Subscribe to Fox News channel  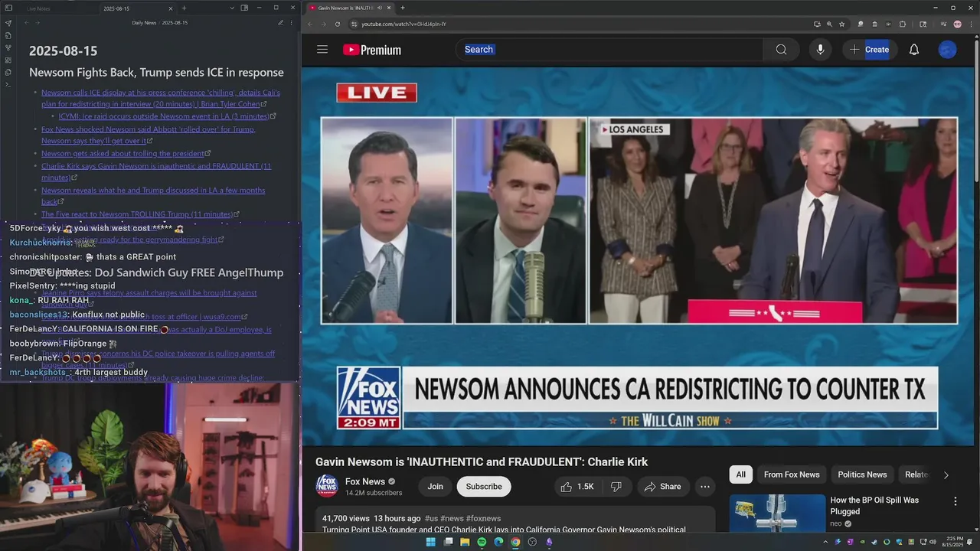pos(484,487)
